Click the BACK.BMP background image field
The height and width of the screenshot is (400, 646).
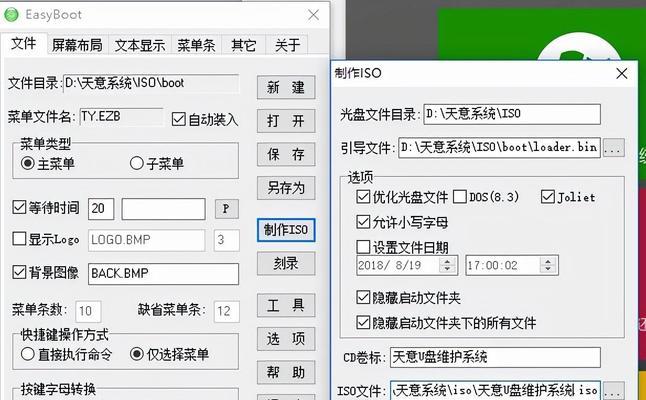[x=164, y=274]
